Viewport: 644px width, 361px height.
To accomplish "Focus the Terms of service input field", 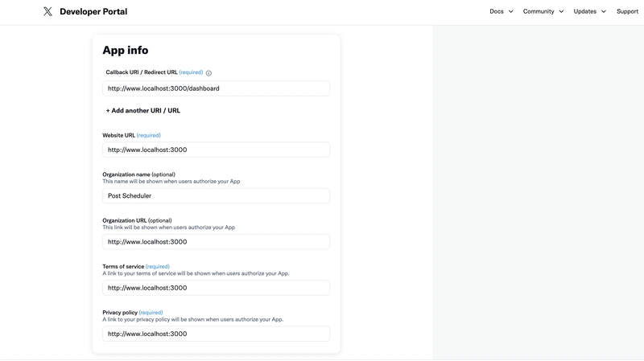I will [216, 288].
